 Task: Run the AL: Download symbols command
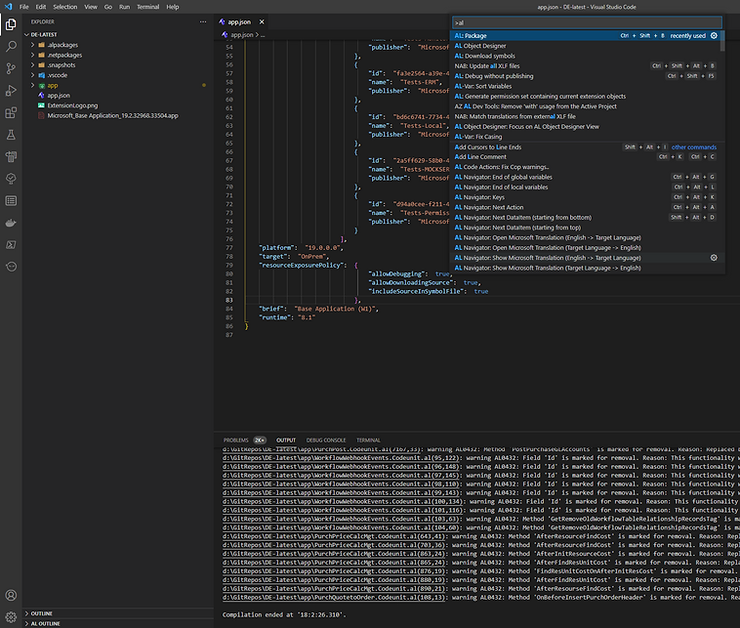click(x=487, y=56)
